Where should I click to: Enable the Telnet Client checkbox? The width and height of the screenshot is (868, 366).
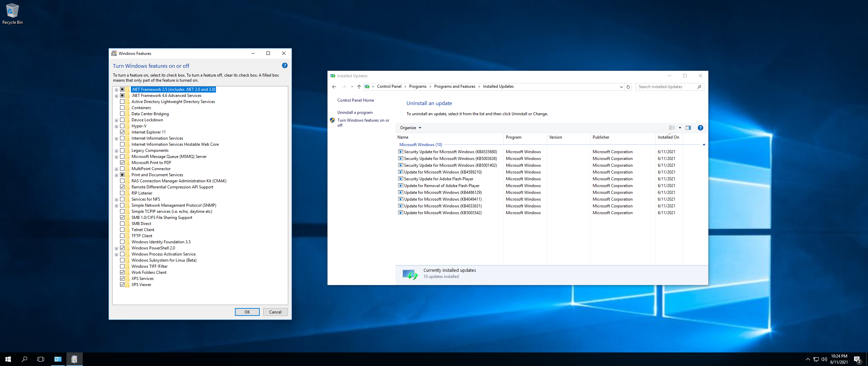(122, 230)
